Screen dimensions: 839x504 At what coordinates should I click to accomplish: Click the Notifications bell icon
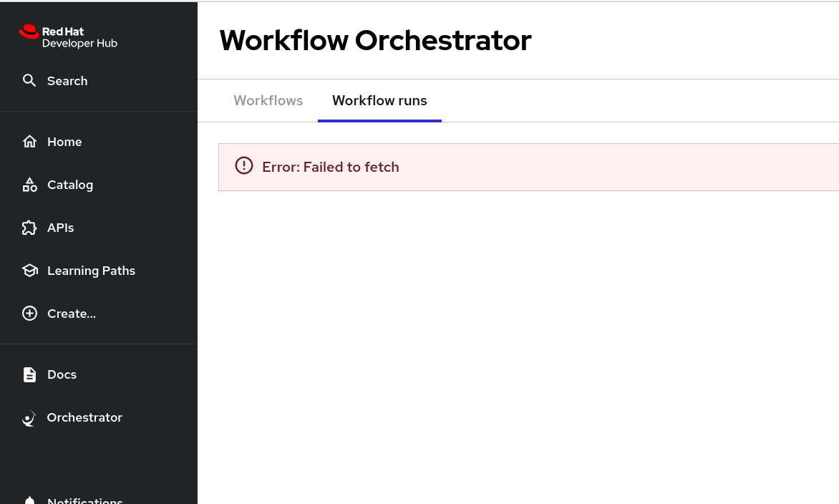29,500
